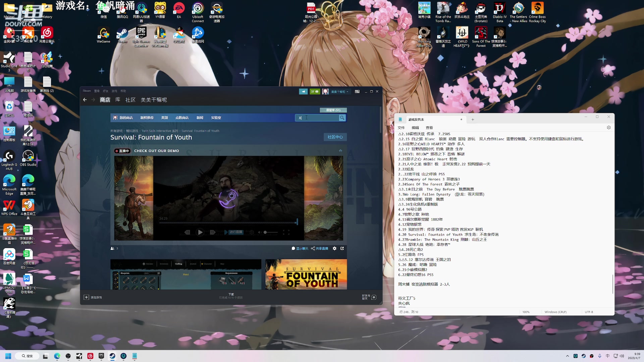Viewport: 644px width, 362px height.
Task: Go forward with Steam's forward arrow
Action: pos(93,100)
